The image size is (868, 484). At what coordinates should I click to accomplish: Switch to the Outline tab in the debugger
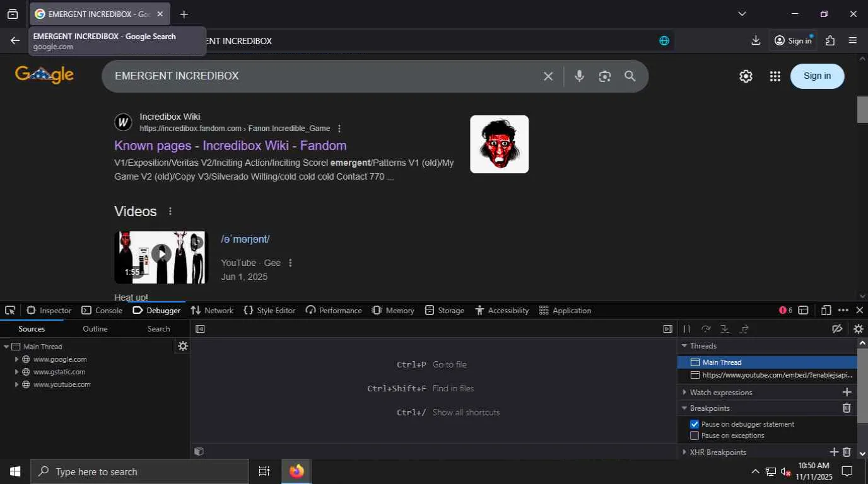95,329
